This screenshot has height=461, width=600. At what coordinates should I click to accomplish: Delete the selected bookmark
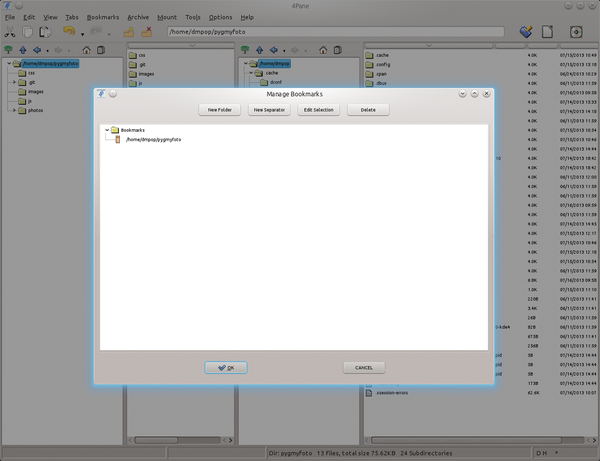368,109
